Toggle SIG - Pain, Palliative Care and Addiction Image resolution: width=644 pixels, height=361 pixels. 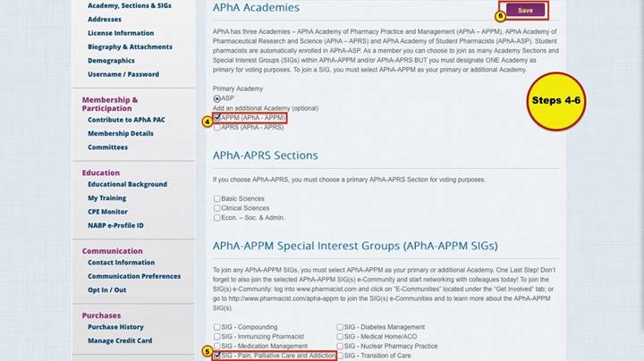point(217,356)
